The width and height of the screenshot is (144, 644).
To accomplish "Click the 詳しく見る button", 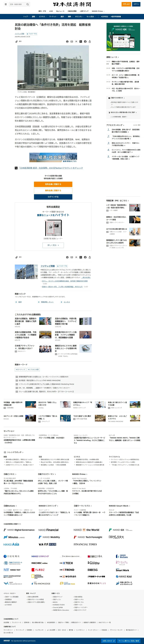I will pyautogui.click(x=53, y=245).
